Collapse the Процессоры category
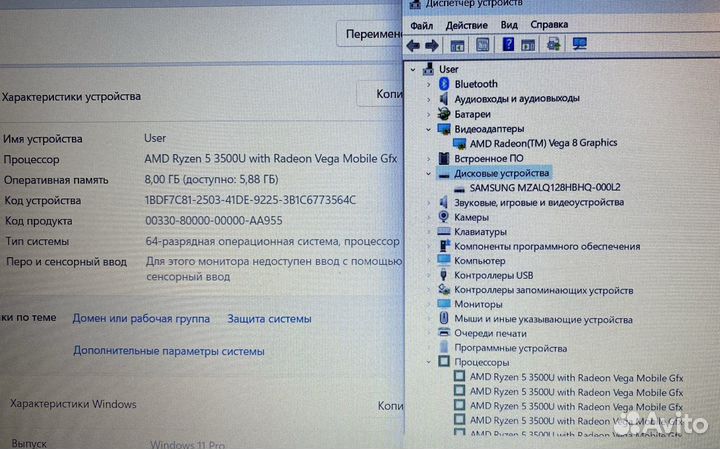The height and width of the screenshot is (449, 720). click(428, 362)
